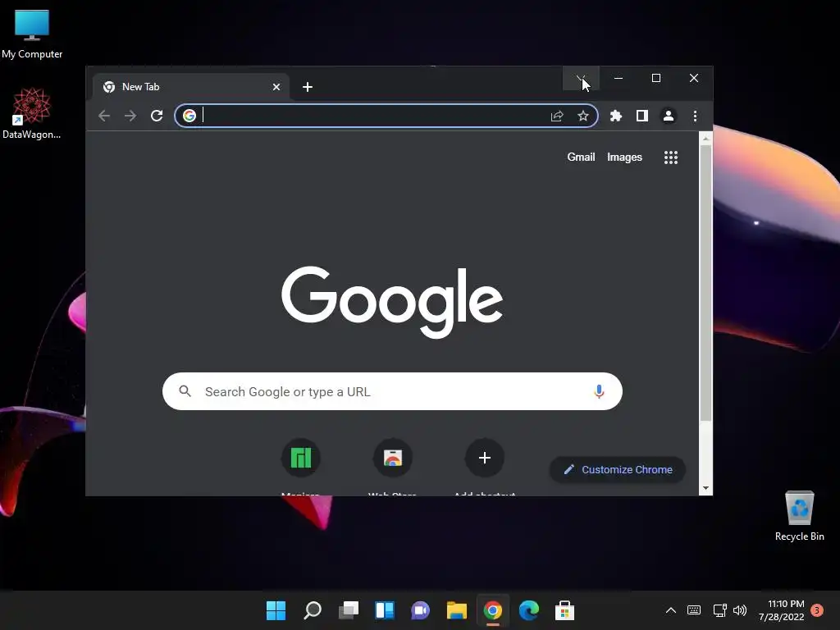Open My Computer desktop icon
The image size is (840, 630).
pos(32,34)
